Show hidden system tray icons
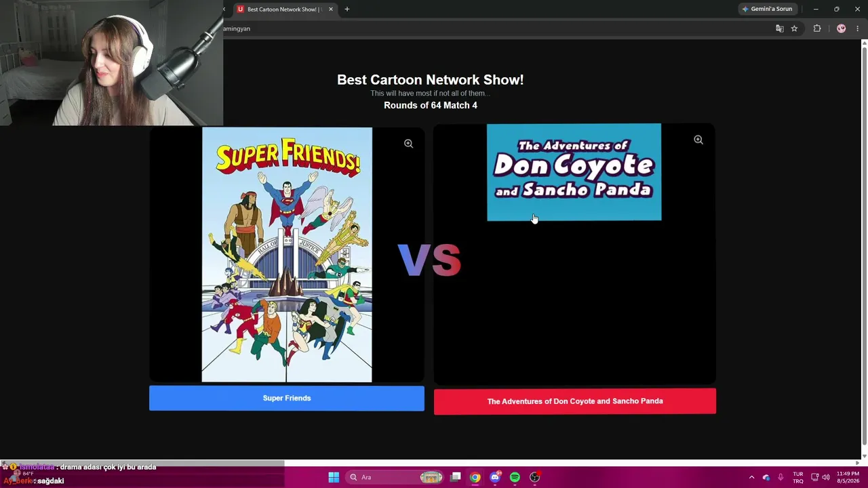 [x=751, y=477]
